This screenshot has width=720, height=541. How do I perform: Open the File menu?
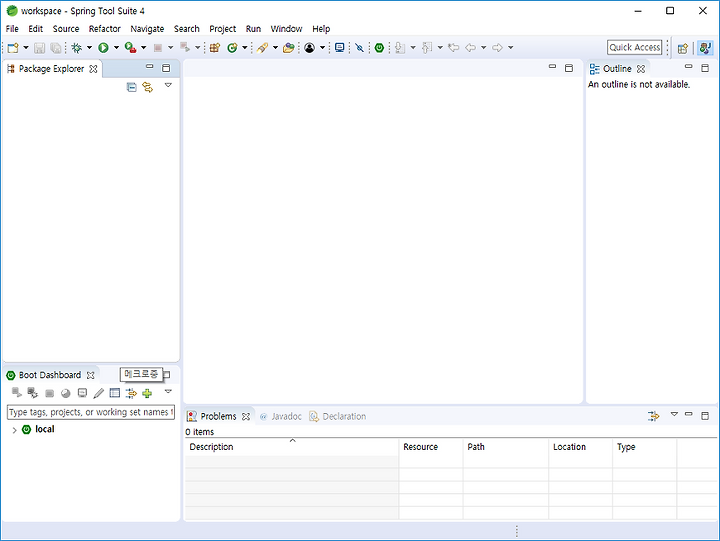click(12, 28)
